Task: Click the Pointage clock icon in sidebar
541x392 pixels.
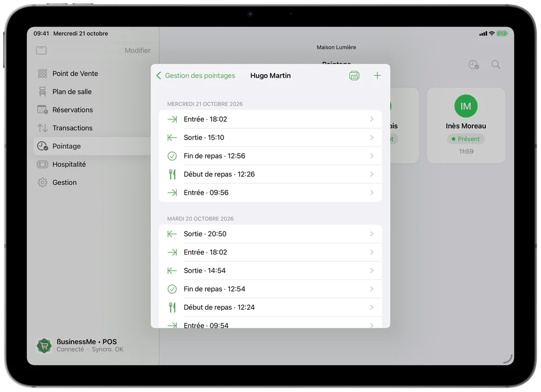Action: [42, 146]
